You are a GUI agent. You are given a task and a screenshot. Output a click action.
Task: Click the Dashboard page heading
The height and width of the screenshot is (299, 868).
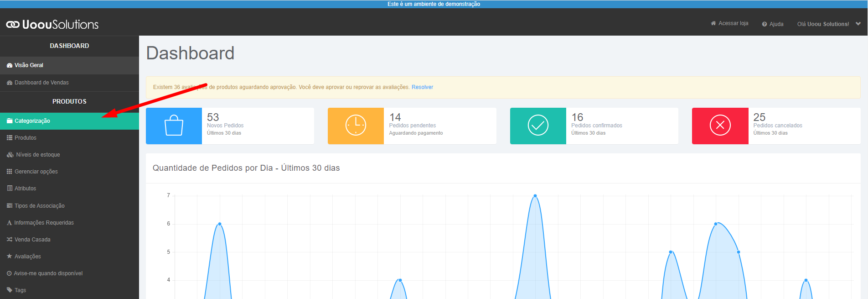190,53
